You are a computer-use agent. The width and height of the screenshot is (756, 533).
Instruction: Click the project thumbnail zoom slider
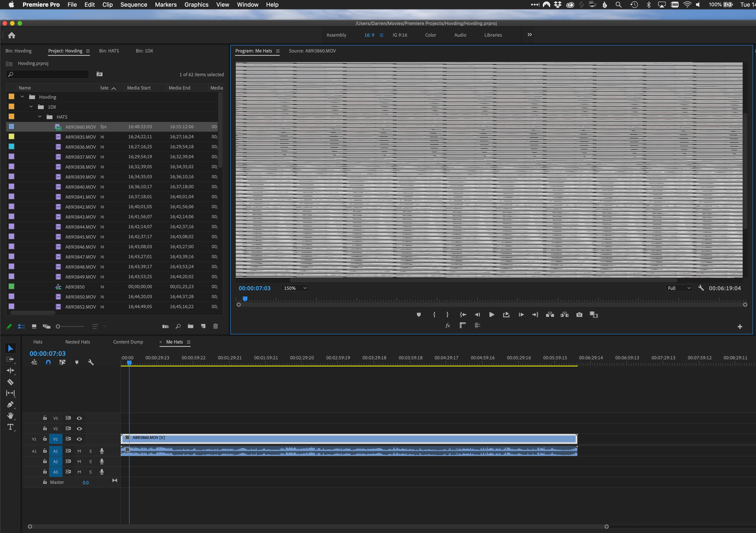tap(58, 327)
